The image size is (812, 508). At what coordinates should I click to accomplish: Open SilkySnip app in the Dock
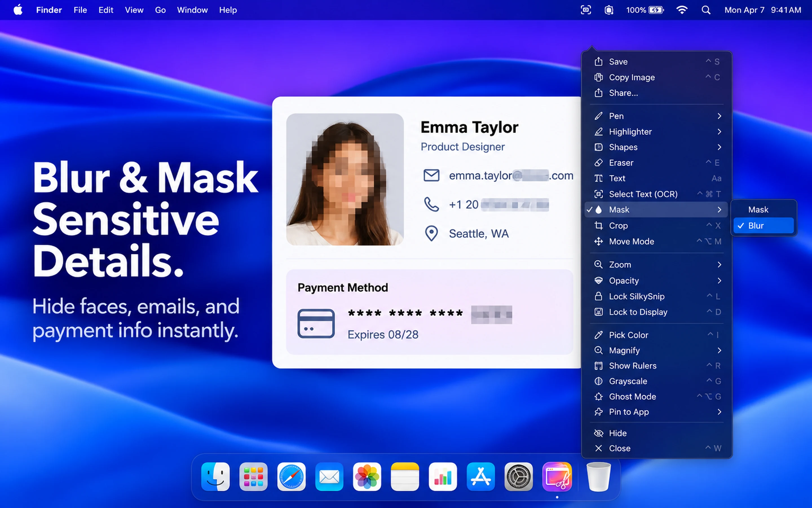click(x=557, y=476)
